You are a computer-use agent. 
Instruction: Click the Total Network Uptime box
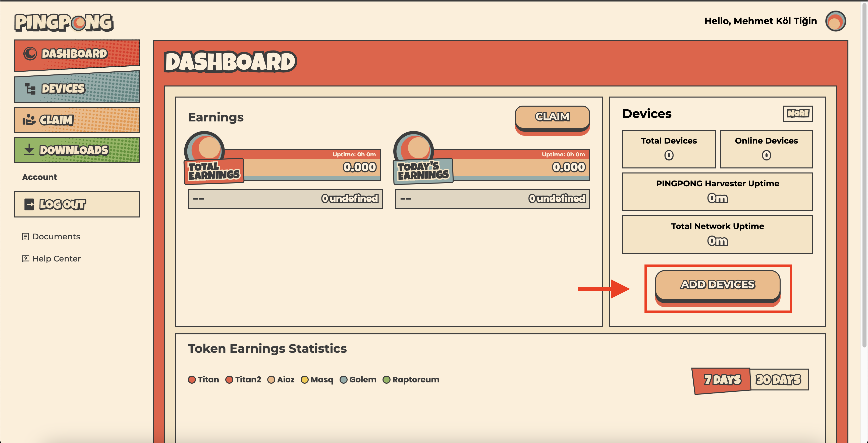point(718,235)
